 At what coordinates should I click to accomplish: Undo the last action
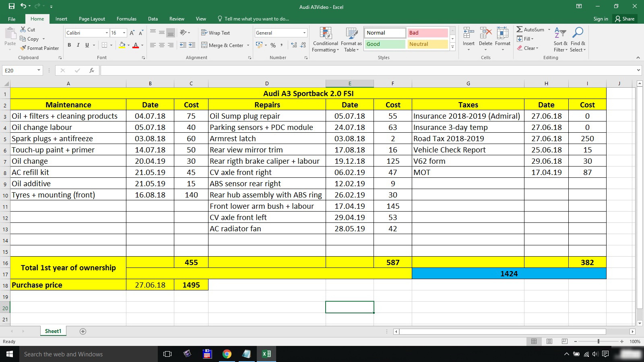pos(23,6)
